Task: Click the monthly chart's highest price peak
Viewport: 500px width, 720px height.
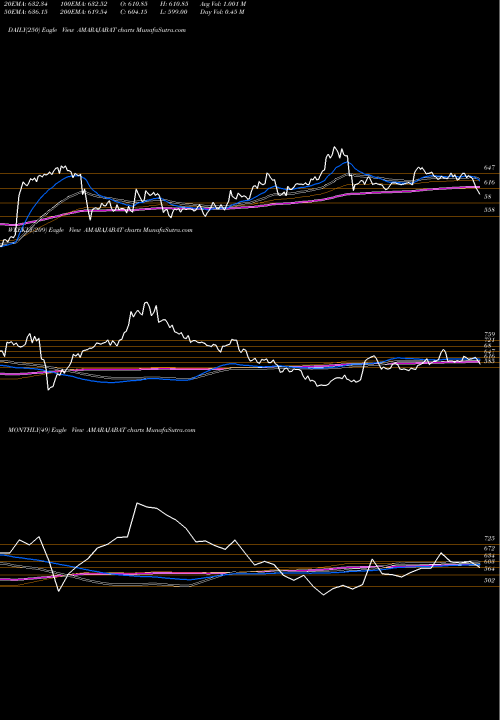Action: pos(137,503)
